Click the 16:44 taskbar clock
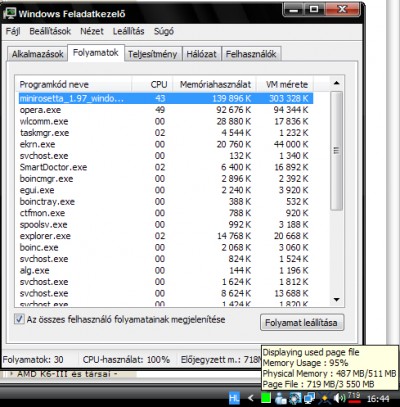 378,399
